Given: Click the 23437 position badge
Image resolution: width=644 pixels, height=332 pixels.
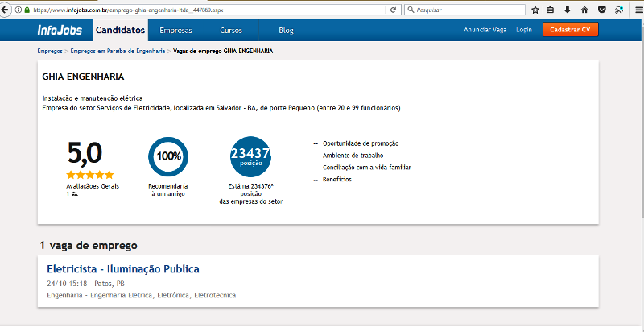Looking at the screenshot, I should 250,156.
